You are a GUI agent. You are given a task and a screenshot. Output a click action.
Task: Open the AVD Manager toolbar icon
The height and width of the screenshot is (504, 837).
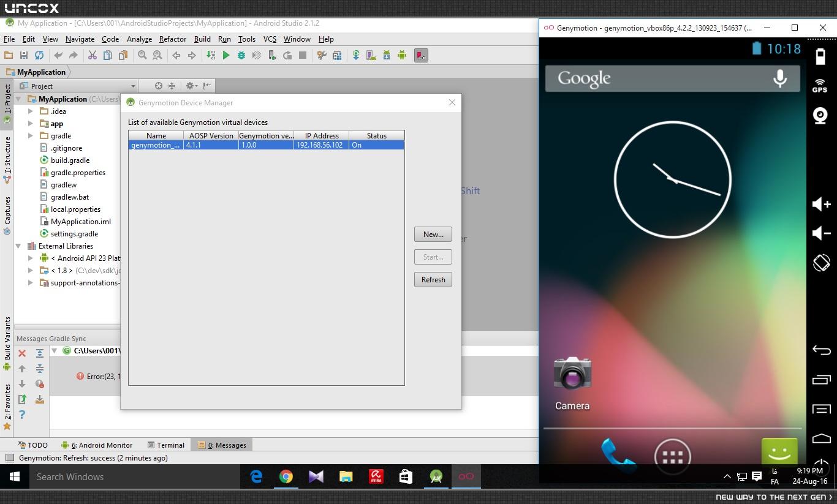pos(371,55)
